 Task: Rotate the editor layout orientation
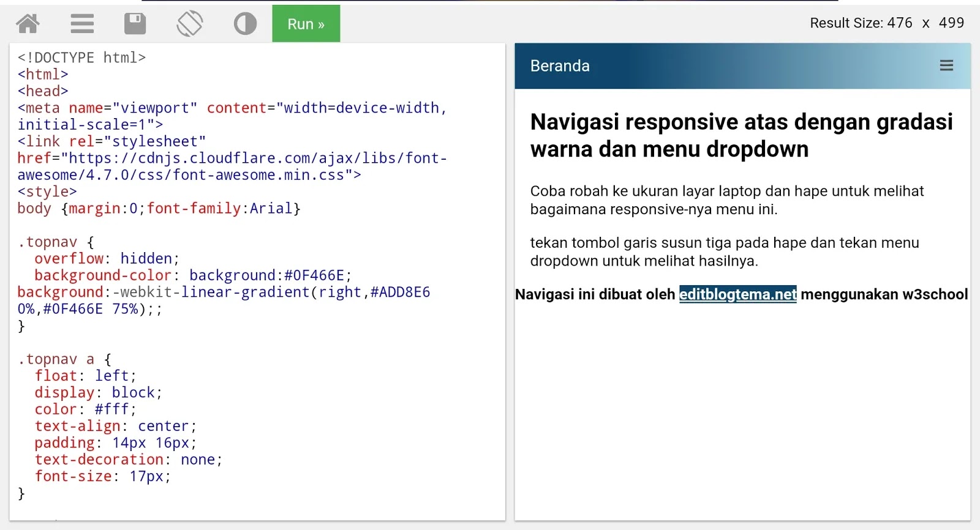point(190,24)
